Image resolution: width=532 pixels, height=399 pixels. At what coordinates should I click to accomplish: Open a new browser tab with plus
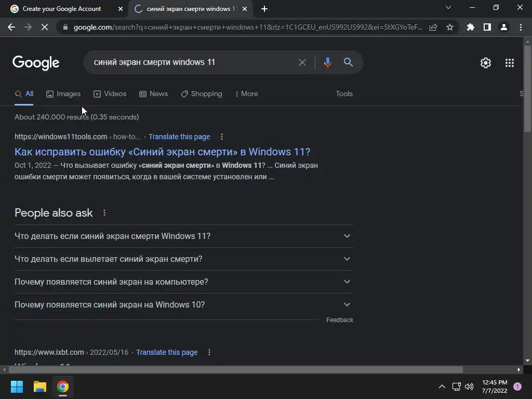pos(264,9)
